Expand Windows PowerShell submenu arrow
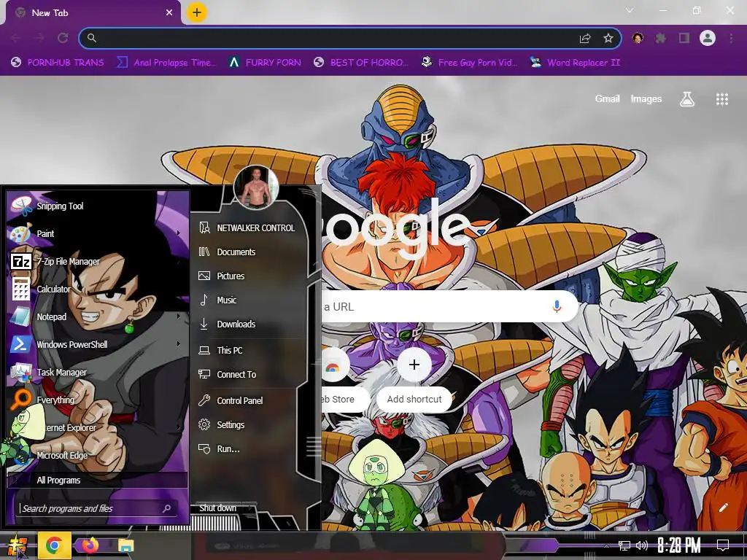The image size is (747, 560). 179,344
